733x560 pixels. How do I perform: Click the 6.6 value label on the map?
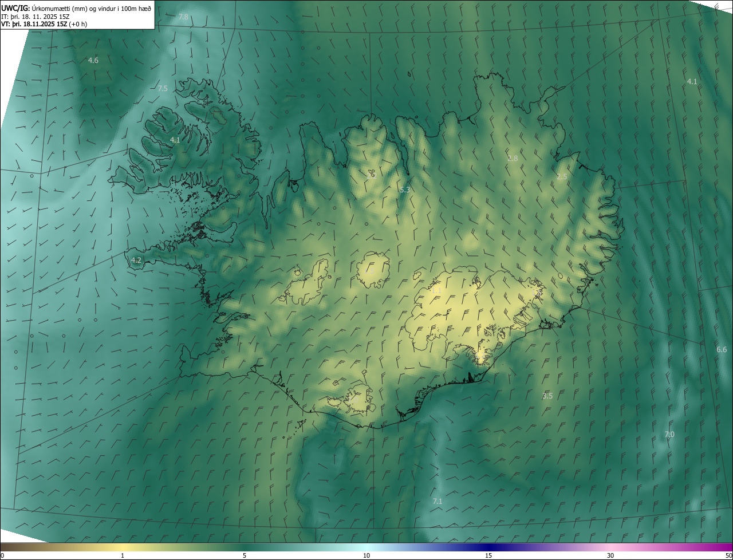(x=722, y=349)
